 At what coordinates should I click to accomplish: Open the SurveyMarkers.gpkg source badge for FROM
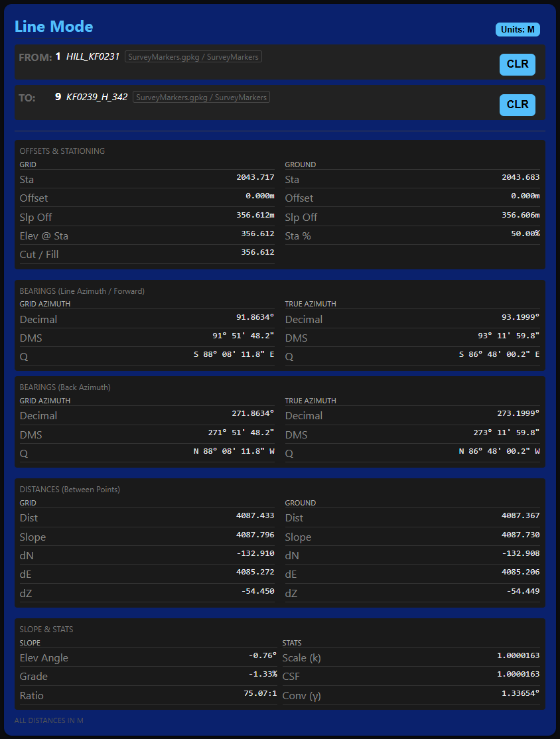pyautogui.click(x=193, y=56)
